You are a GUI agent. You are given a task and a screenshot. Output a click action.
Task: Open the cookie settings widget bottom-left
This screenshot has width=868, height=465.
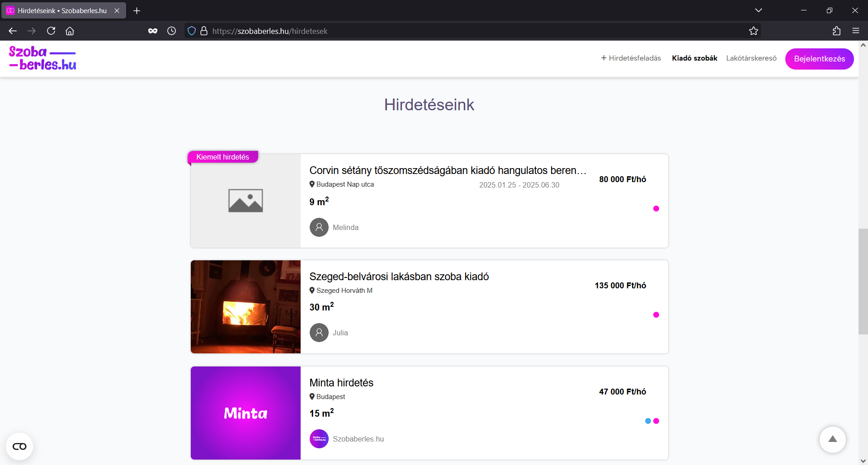19,446
